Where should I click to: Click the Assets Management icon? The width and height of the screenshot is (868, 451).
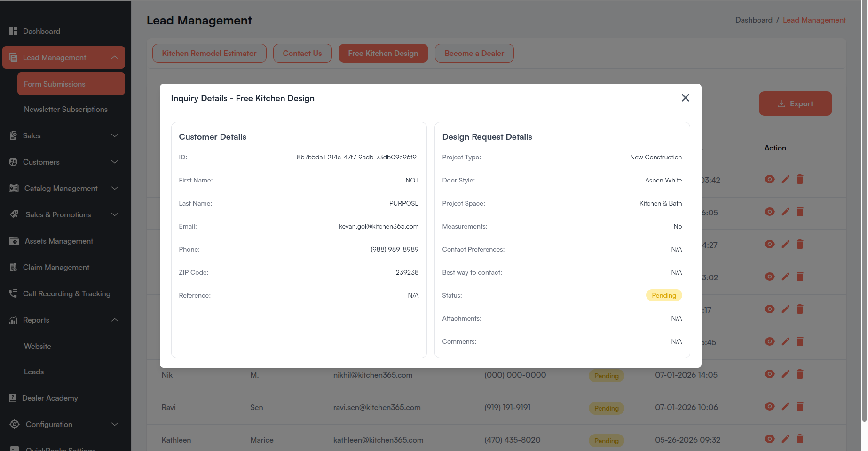click(14, 241)
